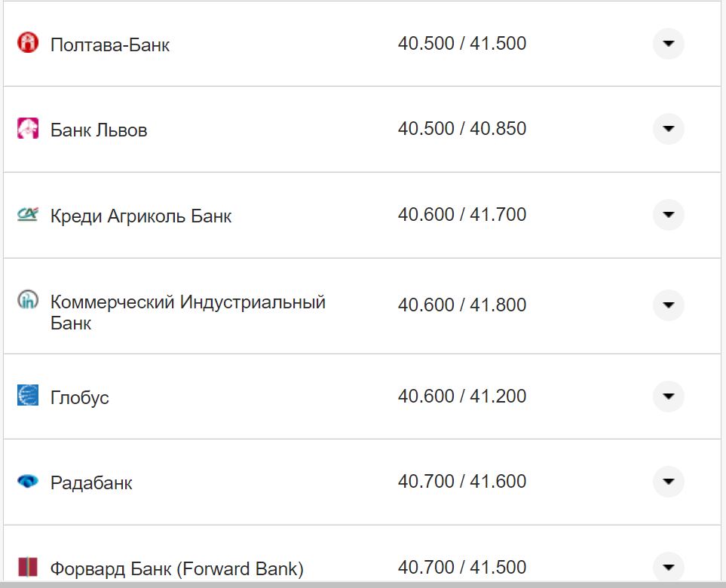
Task: Click the Радабанк eye-shaped logo icon
Action: pyautogui.click(x=29, y=481)
